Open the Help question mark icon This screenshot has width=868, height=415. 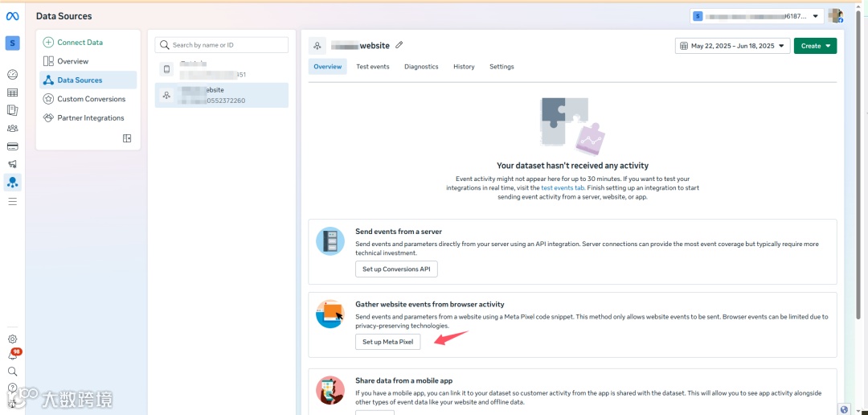coord(13,388)
